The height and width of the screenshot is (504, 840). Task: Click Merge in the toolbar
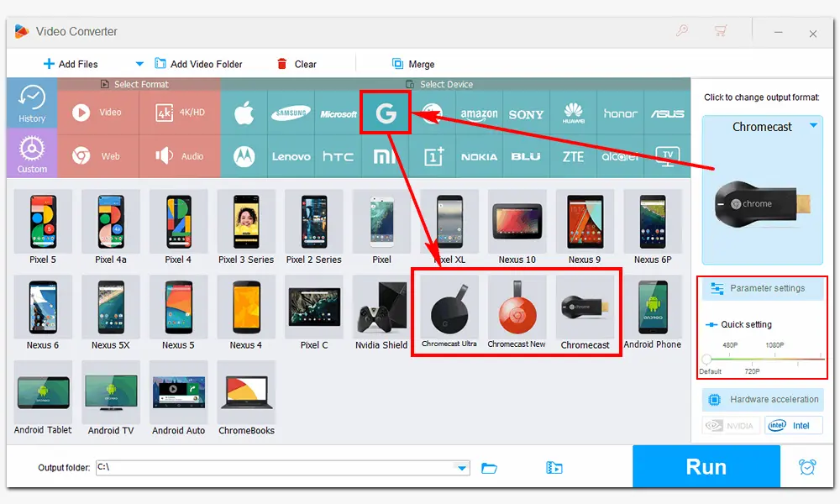412,64
